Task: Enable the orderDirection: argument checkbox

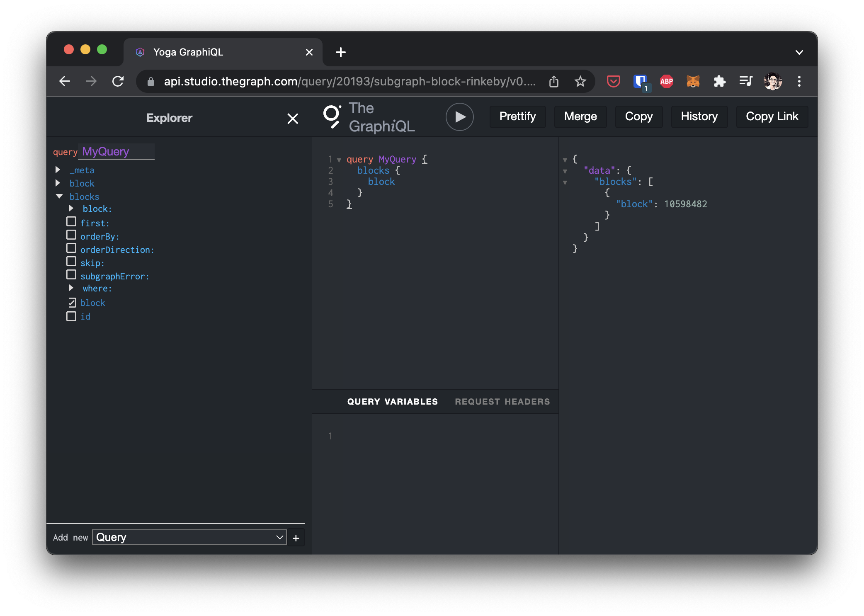Action: click(x=71, y=248)
